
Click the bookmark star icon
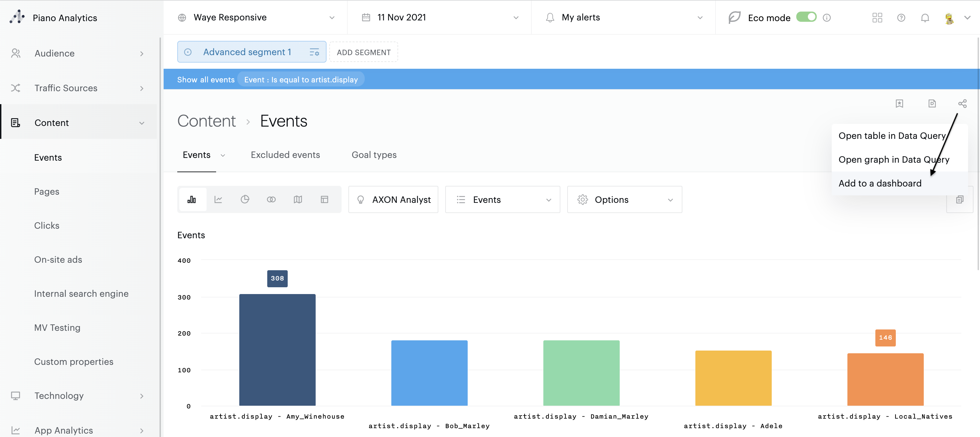point(899,104)
